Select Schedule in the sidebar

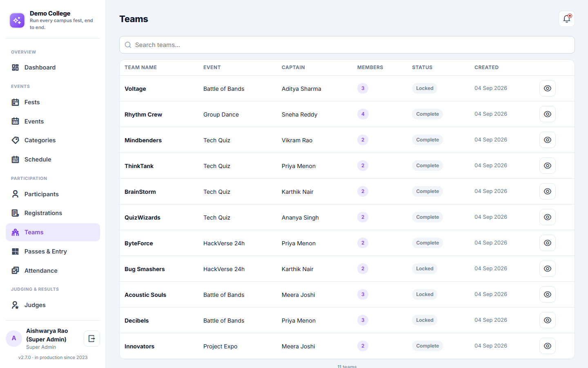tap(53, 159)
